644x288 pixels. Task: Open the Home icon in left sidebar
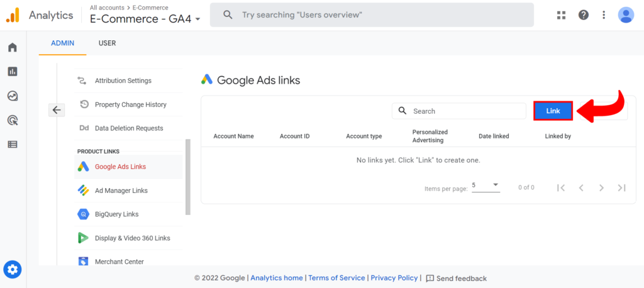point(13,48)
